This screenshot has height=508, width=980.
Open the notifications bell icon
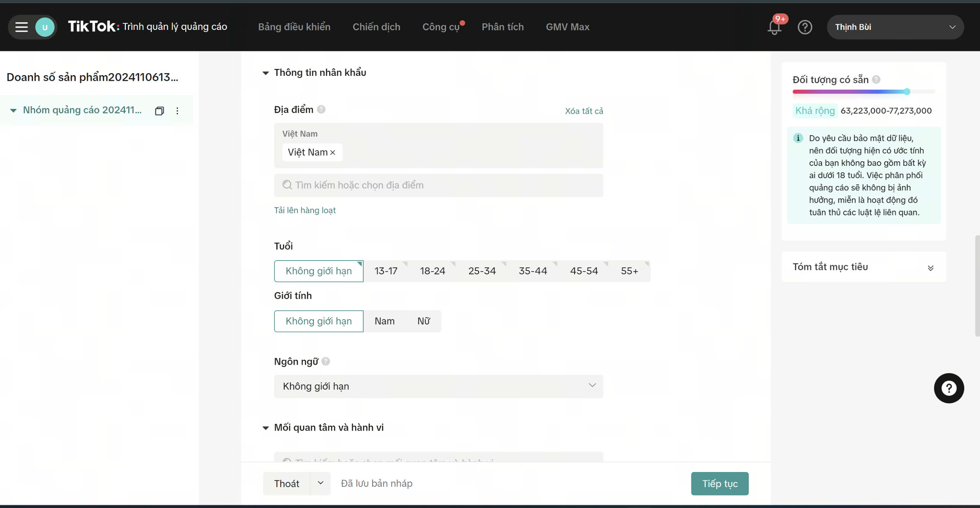point(774,27)
